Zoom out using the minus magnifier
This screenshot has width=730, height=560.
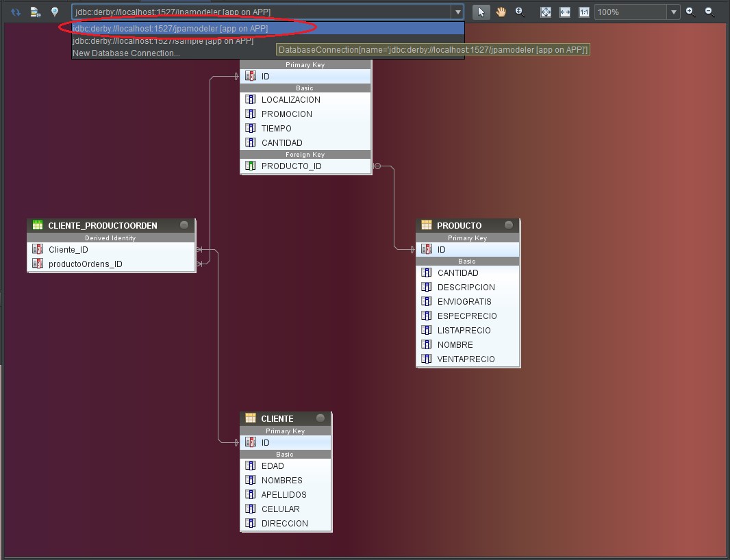[x=709, y=12]
